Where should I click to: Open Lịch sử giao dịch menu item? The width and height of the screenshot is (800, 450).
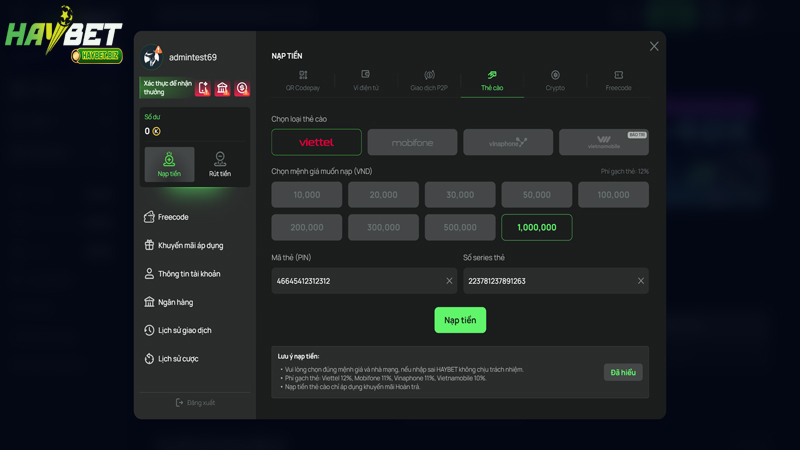(x=184, y=330)
